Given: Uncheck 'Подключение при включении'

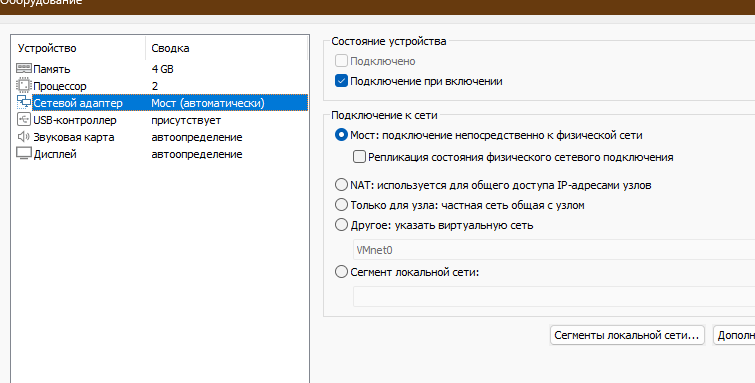Looking at the screenshot, I should (x=341, y=81).
